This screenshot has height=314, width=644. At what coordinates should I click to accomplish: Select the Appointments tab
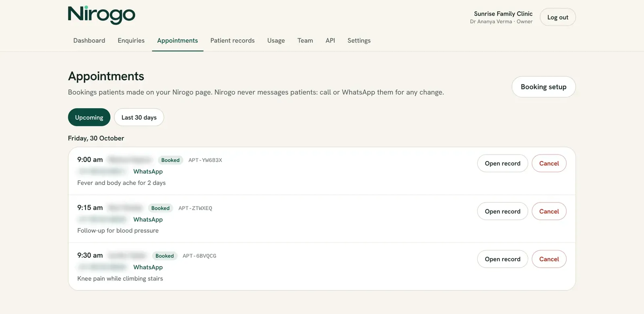(178, 41)
